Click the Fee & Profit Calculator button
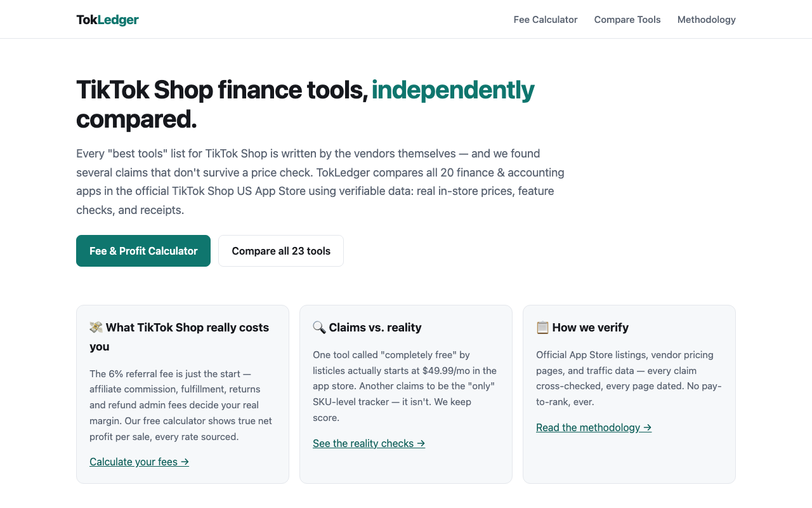The height and width of the screenshot is (508, 812). tap(143, 251)
